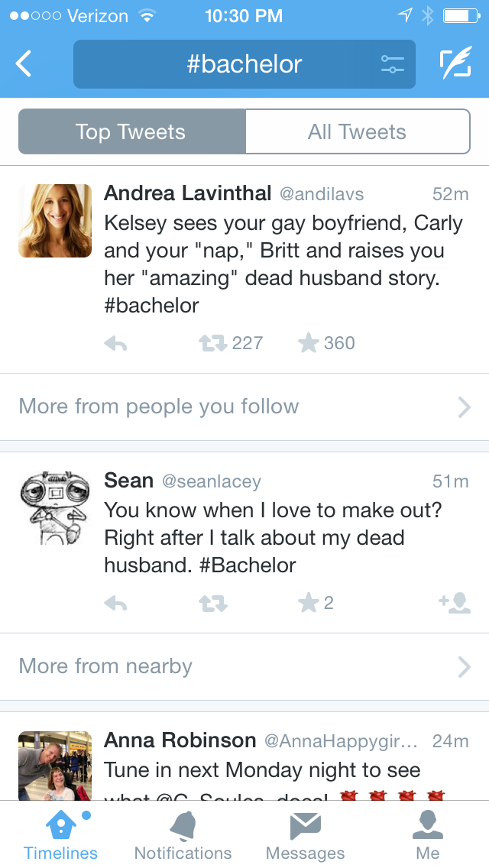The width and height of the screenshot is (489, 868).
Task: Favorite Sean's tweet with star
Action: 309,604
